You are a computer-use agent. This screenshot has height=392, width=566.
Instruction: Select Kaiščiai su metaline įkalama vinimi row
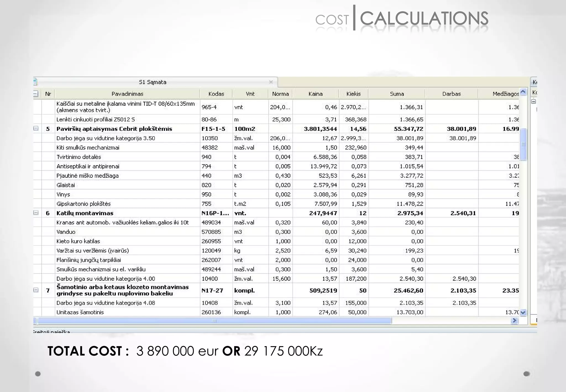pyautogui.click(x=276, y=107)
